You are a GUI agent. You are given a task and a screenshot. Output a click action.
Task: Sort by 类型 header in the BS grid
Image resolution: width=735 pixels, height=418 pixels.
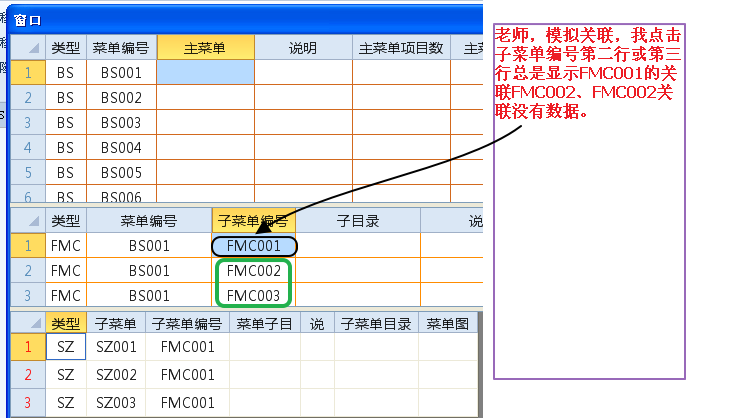point(66,47)
